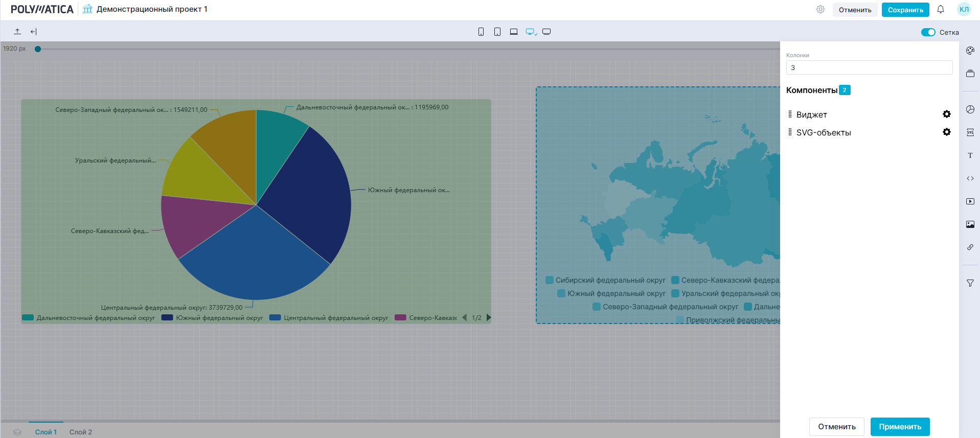Toggle the Сетка grid switch

[928, 32]
